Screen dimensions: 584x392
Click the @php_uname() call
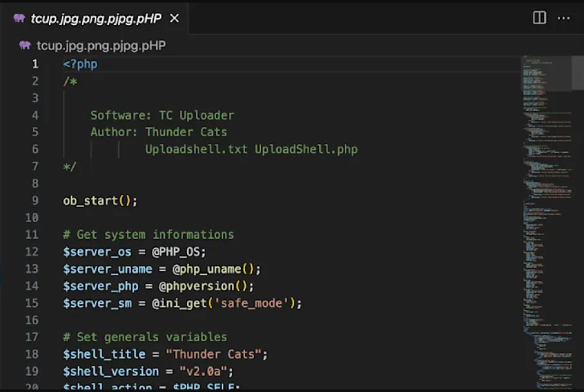pyautogui.click(x=214, y=269)
